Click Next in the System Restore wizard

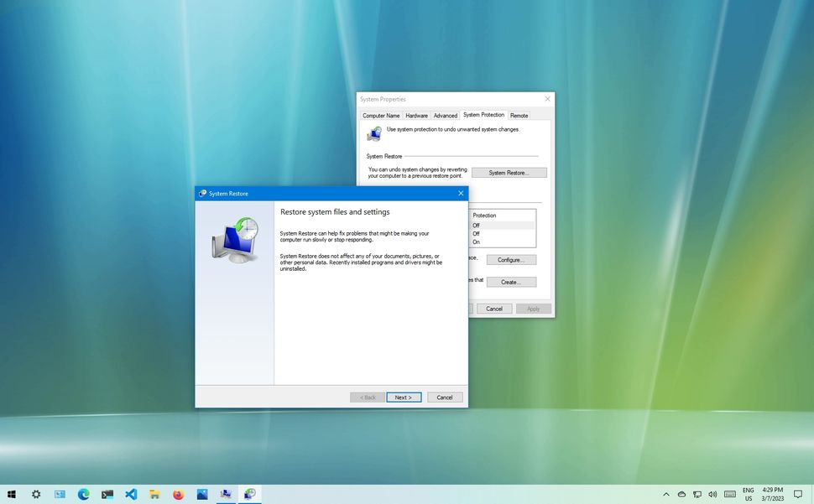point(404,397)
